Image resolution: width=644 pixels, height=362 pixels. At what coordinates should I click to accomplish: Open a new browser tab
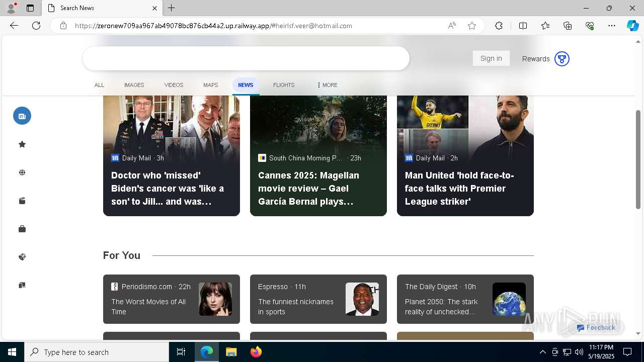pos(172,8)
